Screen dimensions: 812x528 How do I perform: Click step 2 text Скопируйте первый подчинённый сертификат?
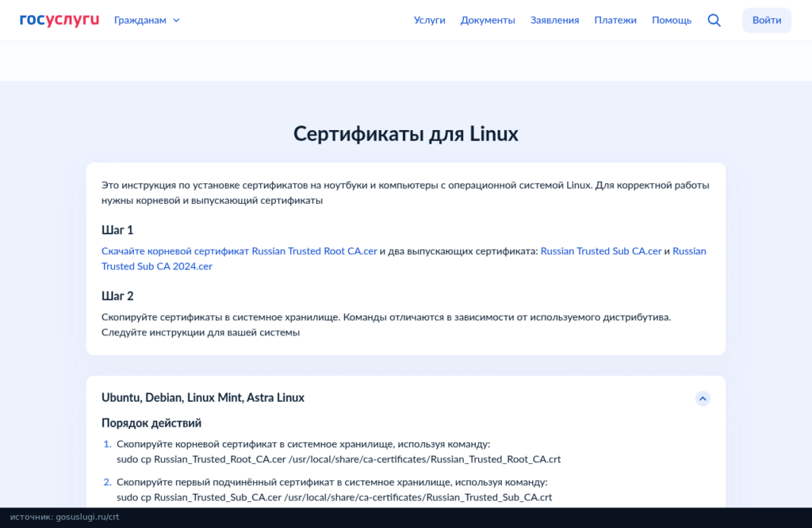pyautogui.click(x=332, y=483)
